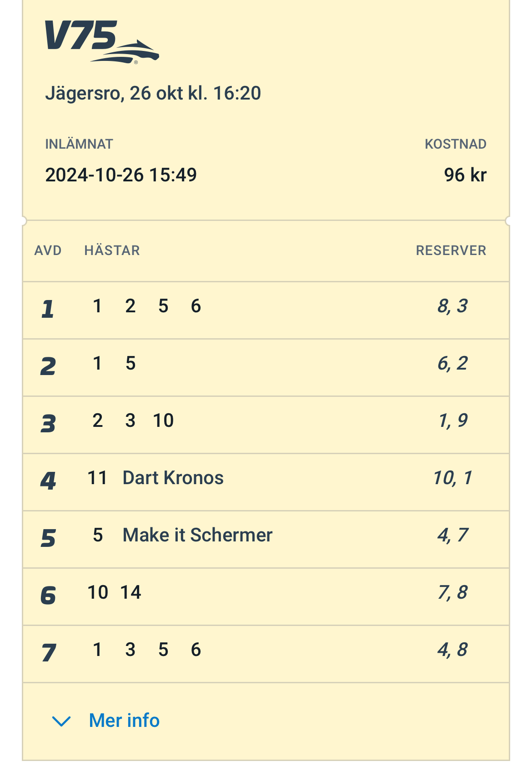532x776 pixels.
Task: Select leg 4 number icon
Action: pos(48,481)
